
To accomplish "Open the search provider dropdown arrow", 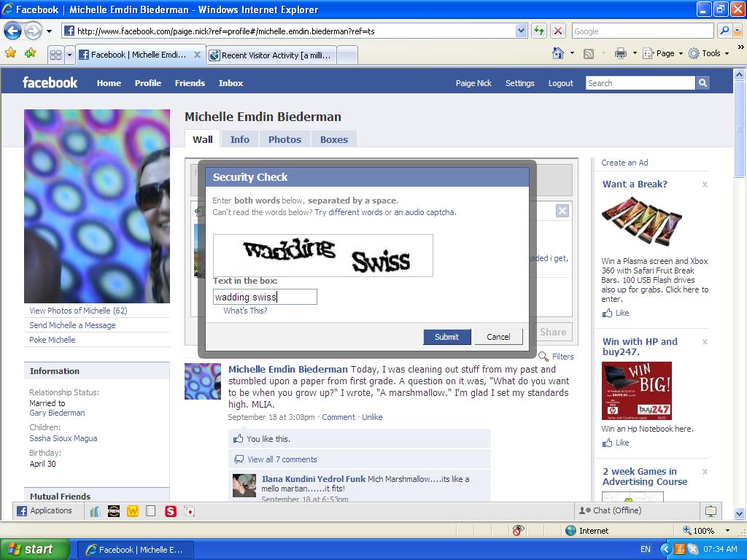I will tap(738, 31).
